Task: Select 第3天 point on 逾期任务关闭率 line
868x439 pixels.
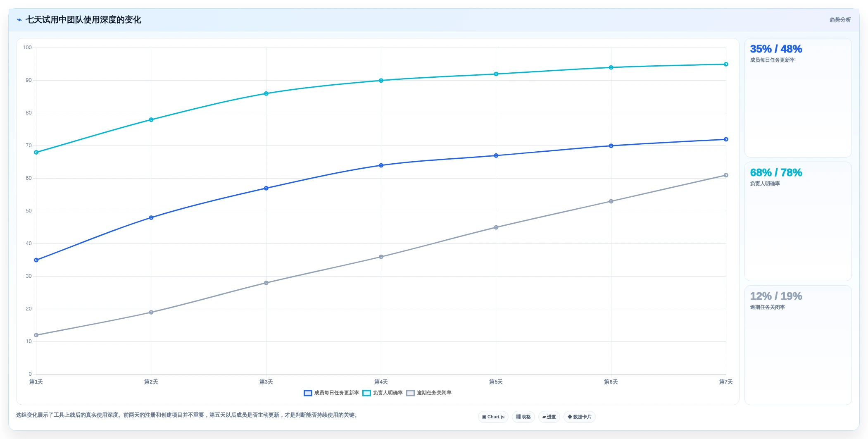Action: click(266, 283)
